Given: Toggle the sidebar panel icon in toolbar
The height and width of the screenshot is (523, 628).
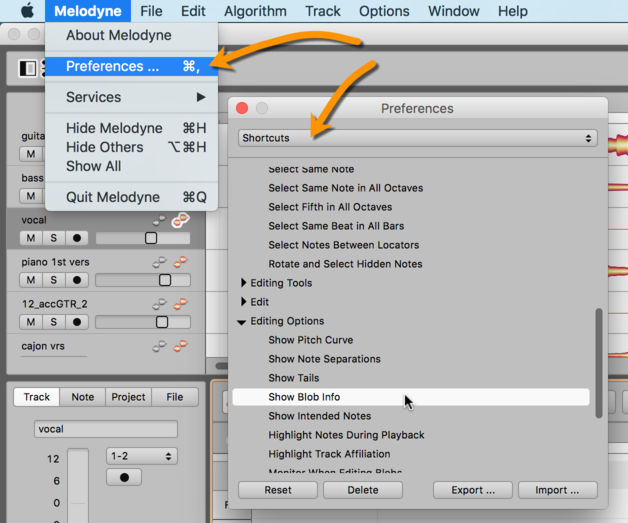Looking at the screenshot, I should [x=28, y=68].
